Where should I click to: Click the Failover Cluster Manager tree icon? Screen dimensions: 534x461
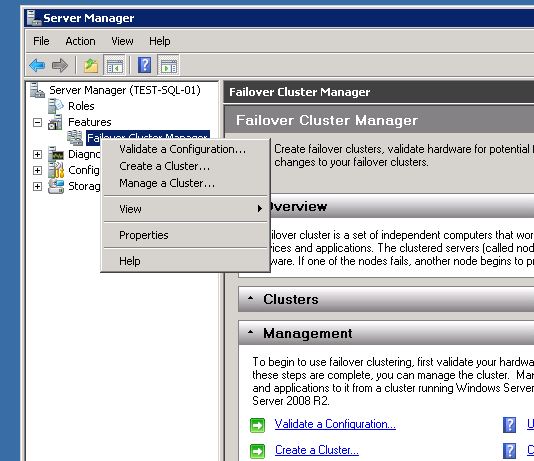(x=75, y=138)
